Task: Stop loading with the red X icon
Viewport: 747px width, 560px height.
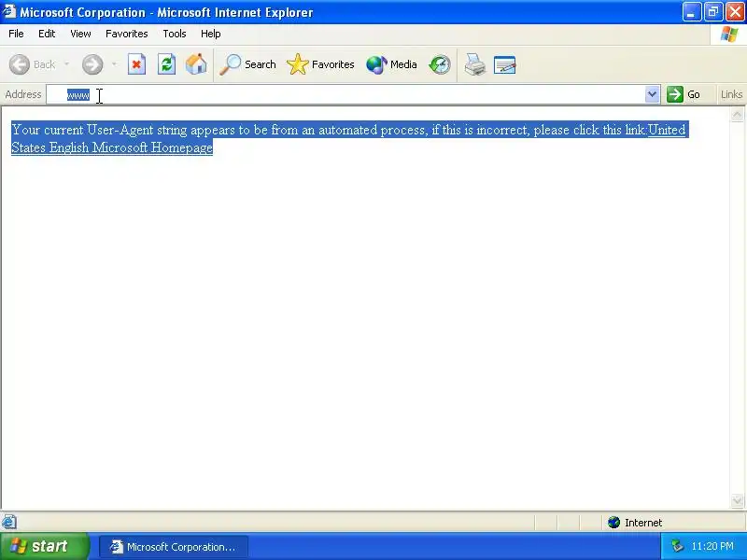Action: click(136, 64)
